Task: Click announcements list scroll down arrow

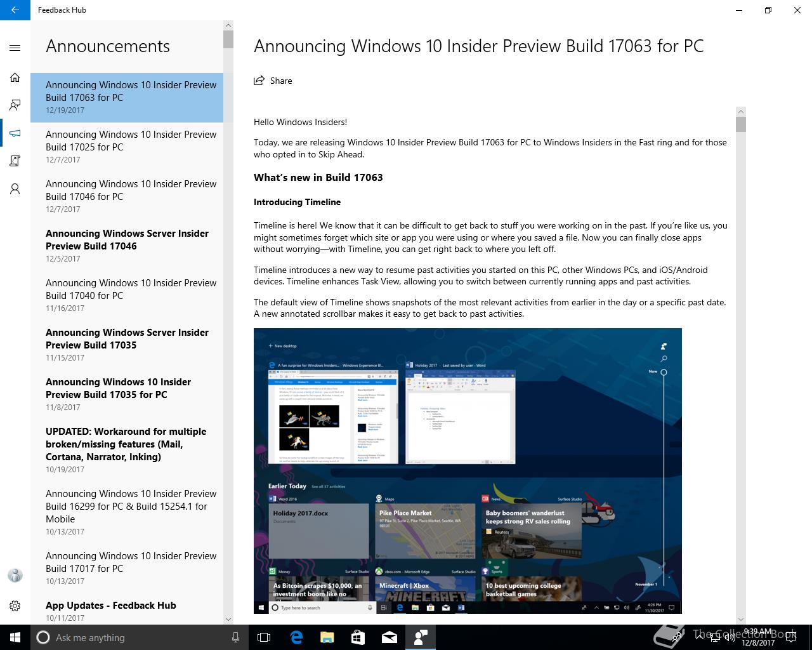Action: pos(228,620)
